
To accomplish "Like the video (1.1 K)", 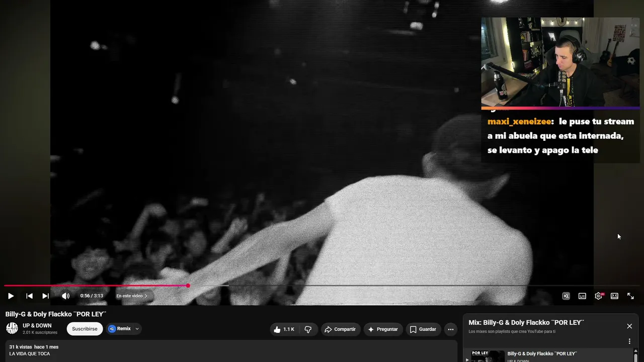I will pos(284,329).
